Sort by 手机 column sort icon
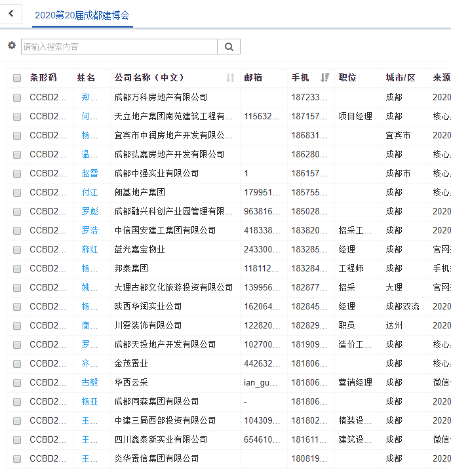The height and width of the screenshot is (476, 451). [x=324, y=78]
